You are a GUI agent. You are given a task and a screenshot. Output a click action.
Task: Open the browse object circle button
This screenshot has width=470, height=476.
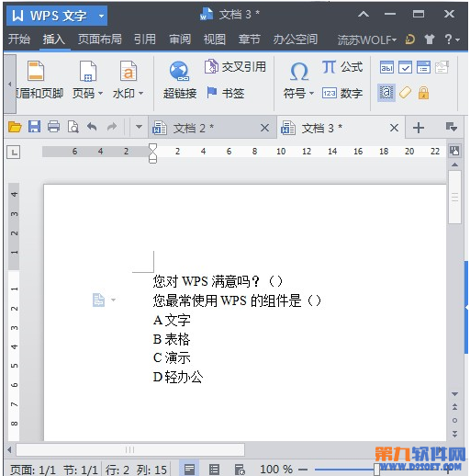point(455,420)
